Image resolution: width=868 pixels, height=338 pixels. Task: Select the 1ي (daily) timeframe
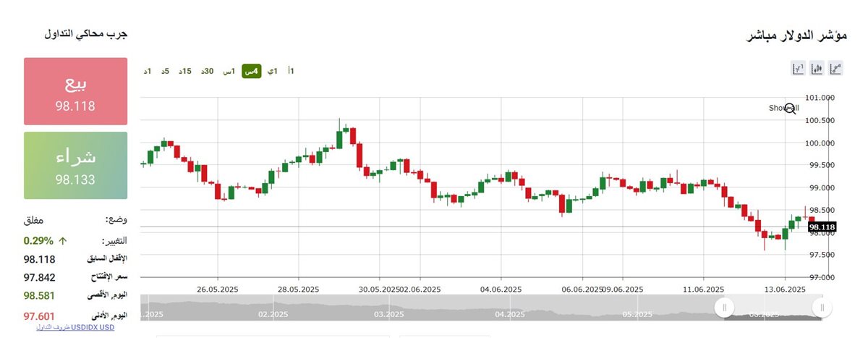272,71
